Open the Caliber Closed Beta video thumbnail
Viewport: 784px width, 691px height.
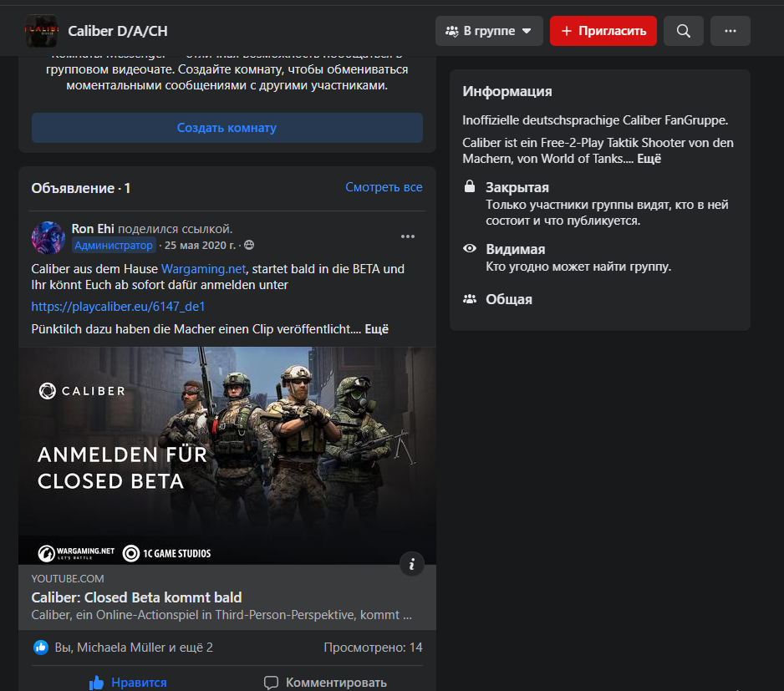(227, 455)
